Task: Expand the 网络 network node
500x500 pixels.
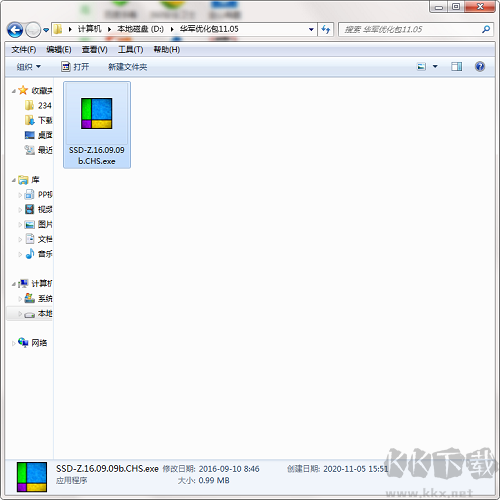Action: tap(14, 343)
